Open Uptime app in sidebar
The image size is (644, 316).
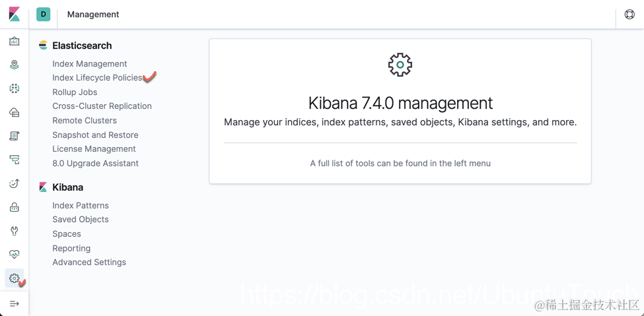click(x=15, y=183)
